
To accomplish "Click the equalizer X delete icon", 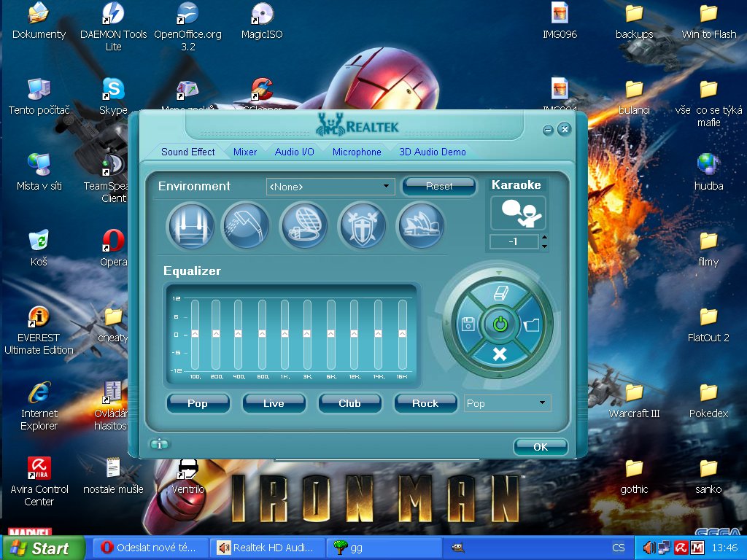I will pyautogui.click(x=499, y=354).
